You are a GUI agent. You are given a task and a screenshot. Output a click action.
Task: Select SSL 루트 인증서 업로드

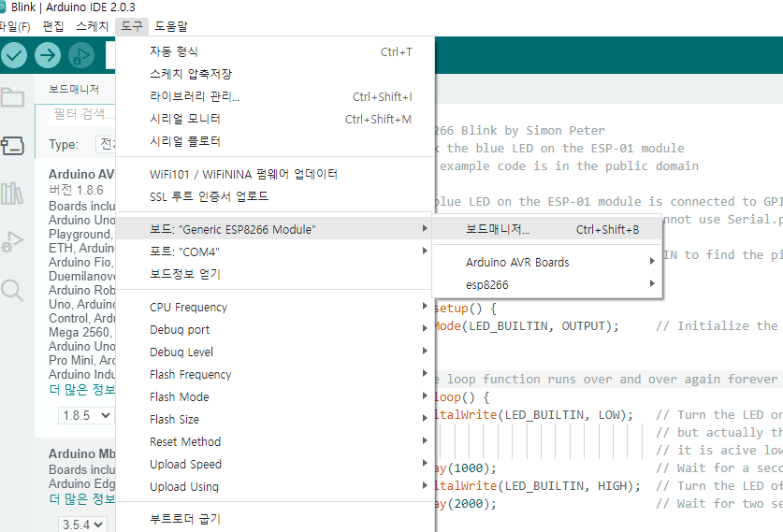(x=275, y=196)
